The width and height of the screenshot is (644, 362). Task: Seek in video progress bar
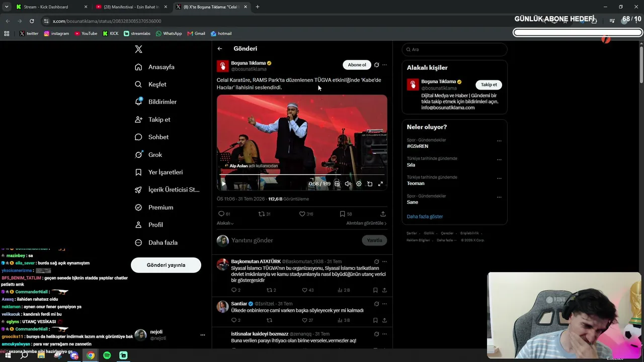(x=302, y=175)
